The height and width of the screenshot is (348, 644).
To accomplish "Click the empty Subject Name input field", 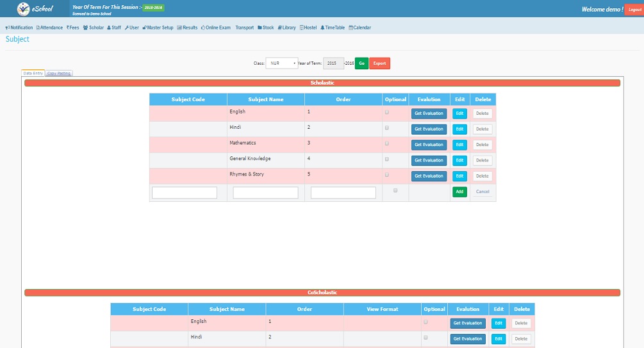I will click(265, 192).
